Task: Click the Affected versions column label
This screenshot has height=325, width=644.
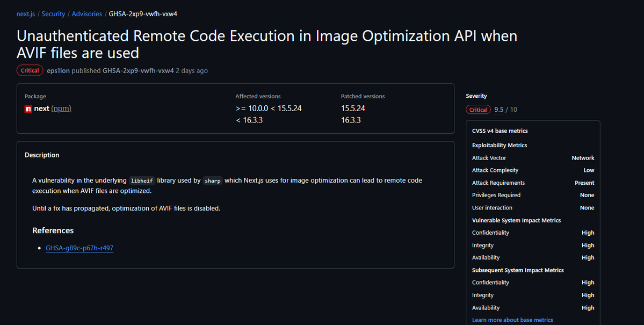Action: (x=258, y=97)
